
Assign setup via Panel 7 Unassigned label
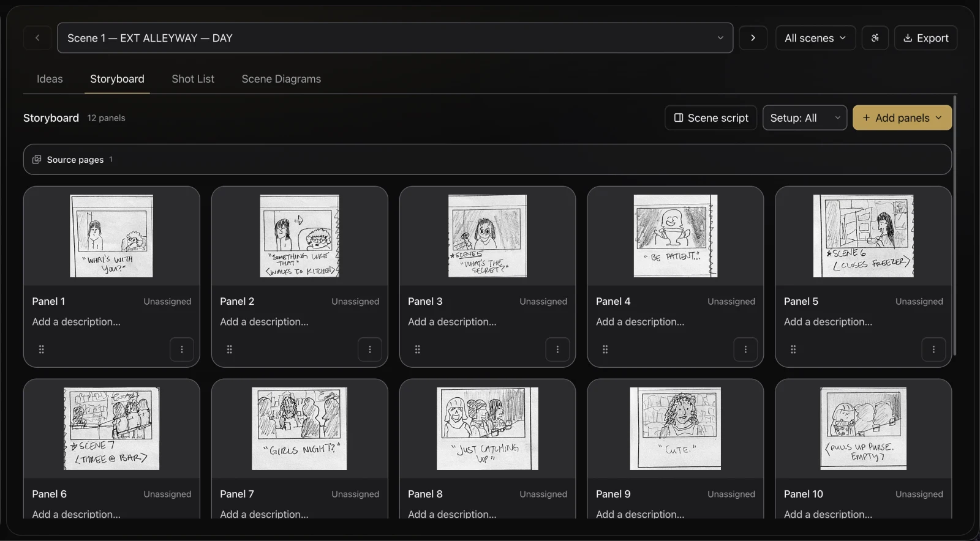click(355, 494)
